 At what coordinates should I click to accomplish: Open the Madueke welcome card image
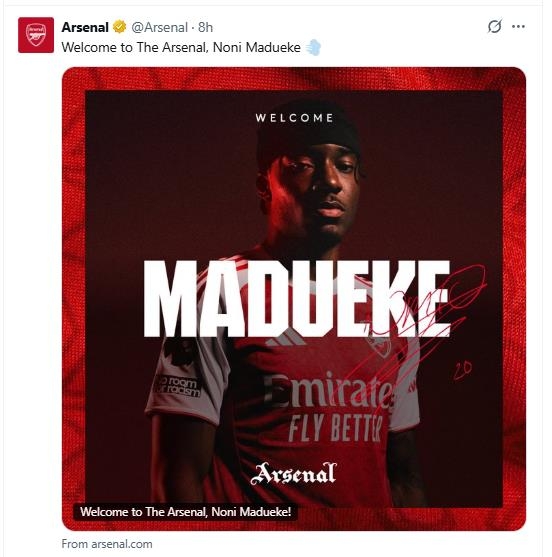point(294,299)
